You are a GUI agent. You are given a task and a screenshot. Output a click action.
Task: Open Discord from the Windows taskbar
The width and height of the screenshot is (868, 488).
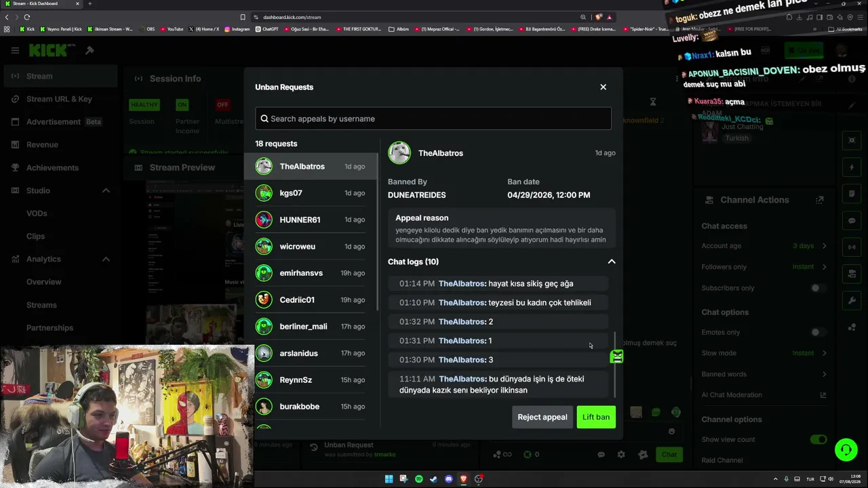tap(448, 479)
